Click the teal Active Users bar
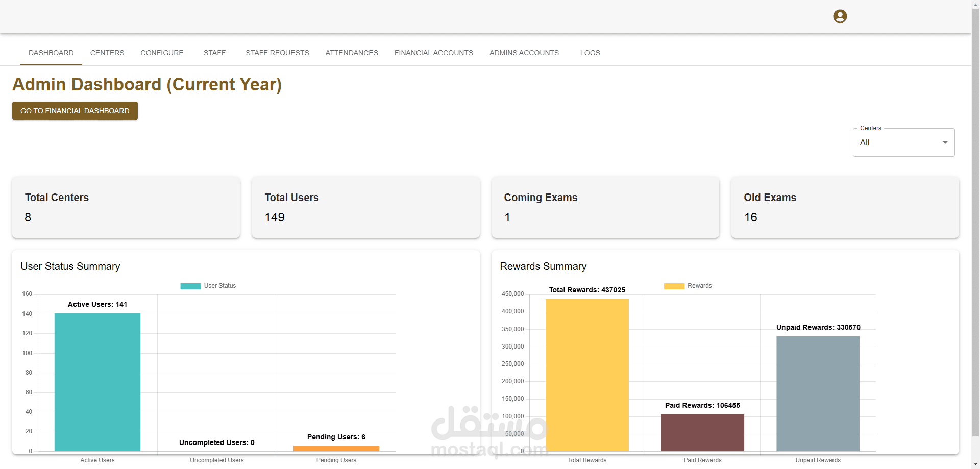The image size is (980, 469). [x=97, y=382]
